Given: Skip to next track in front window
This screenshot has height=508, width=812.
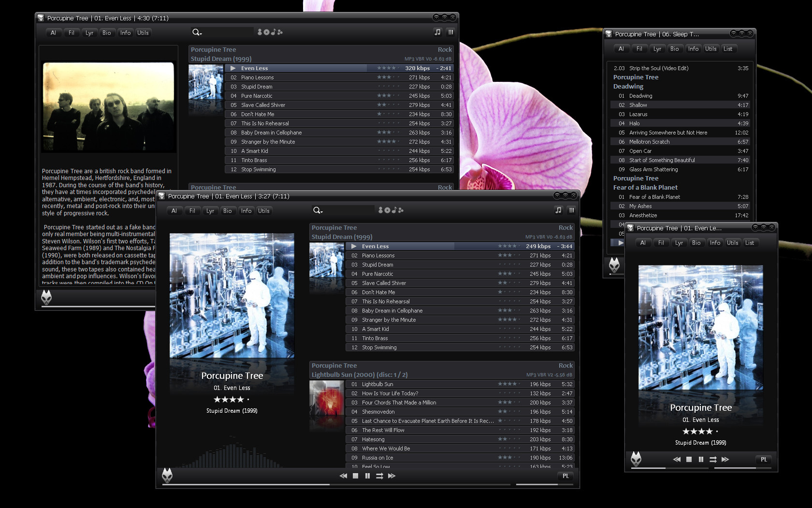Looking at the screenshot, I should tap(392, 476).
